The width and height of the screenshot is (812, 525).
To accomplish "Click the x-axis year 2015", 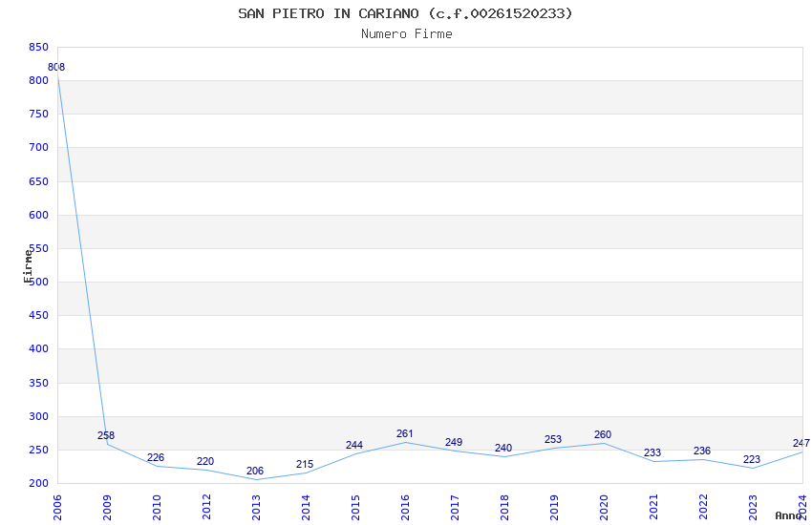I will [x=355, y=508].
